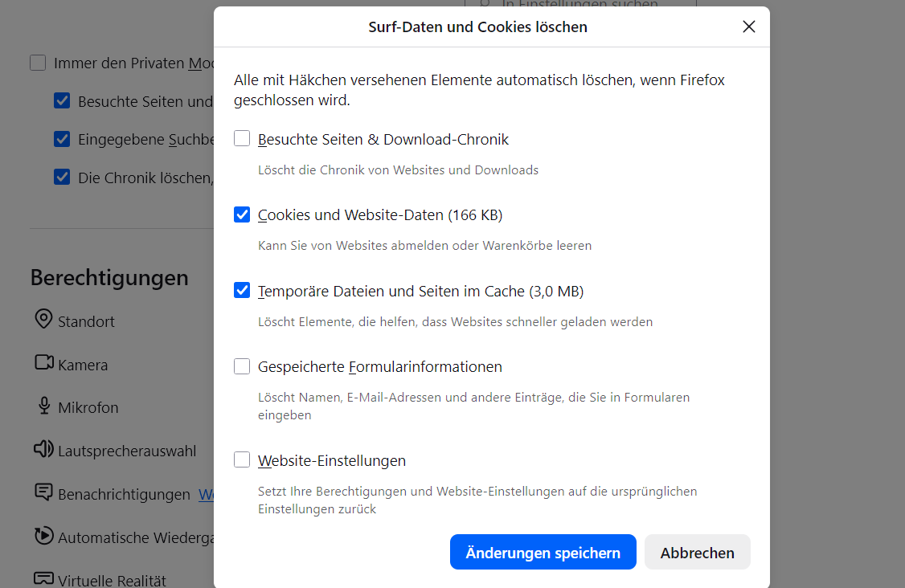Close the Surf-Daten dialog with X
Image resolution: width=905 pixels, height=588 pixels.
pos(749,27)
